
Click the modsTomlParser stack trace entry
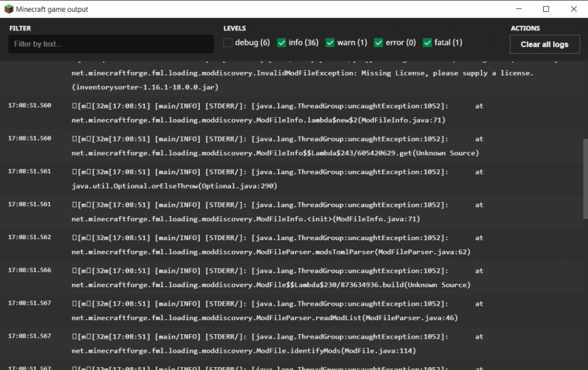(270, 251)
